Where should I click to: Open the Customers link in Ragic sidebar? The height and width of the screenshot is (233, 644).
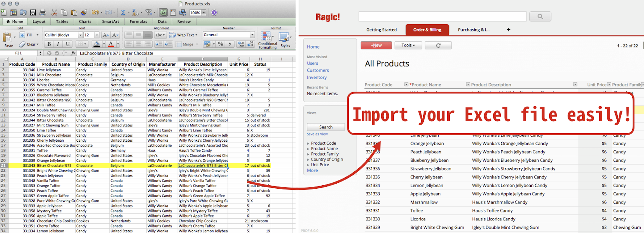click(318, 70)
